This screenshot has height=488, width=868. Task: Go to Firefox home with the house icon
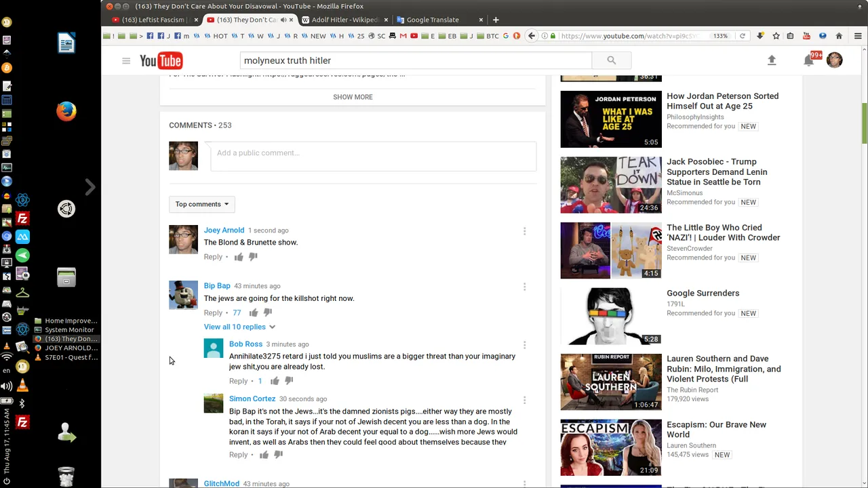pyautogui.click(x=839, y=36)
